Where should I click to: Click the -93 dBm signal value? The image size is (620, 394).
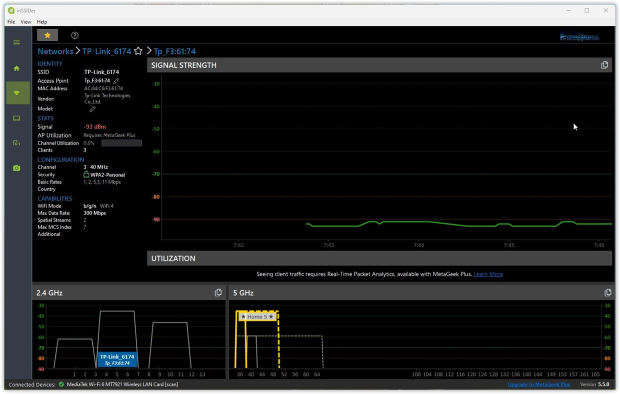tap(95, 127)
